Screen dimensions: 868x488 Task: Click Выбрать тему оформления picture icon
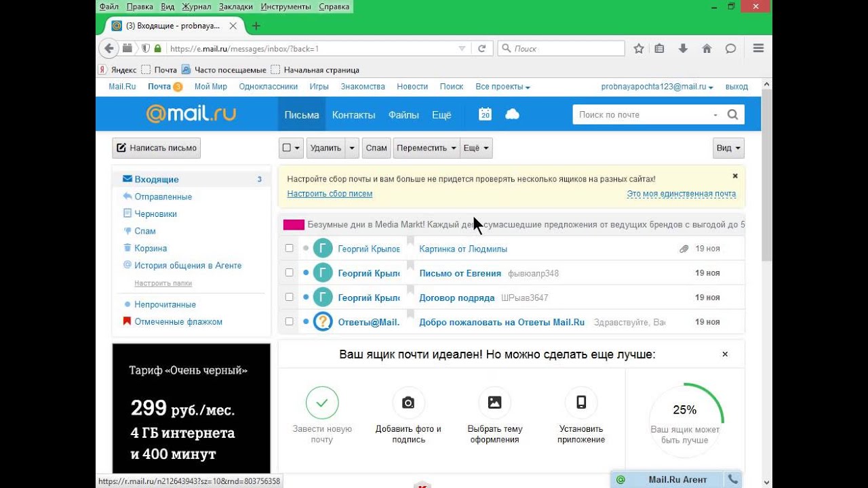494,403
